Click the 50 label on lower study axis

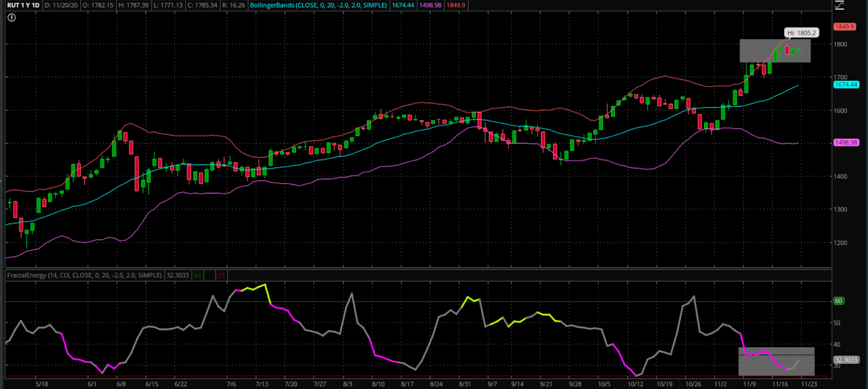pos(837,323)
